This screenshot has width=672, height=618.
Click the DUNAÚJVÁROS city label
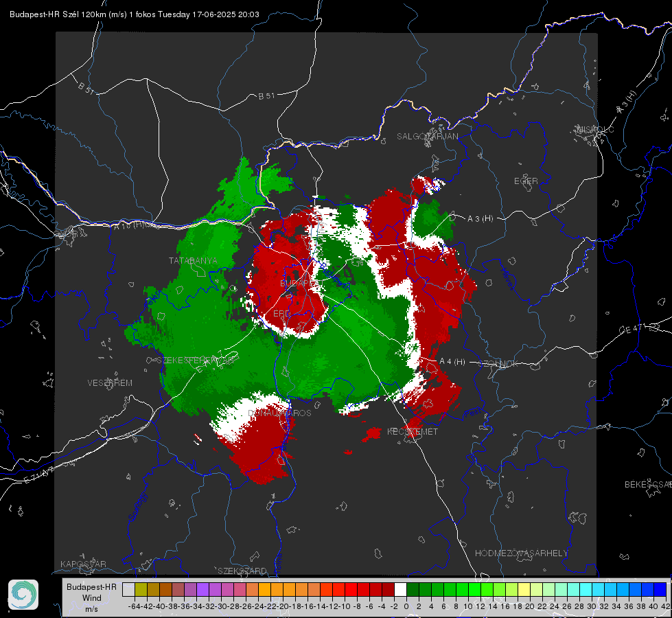pyautogui.click(x=279, y=413)
